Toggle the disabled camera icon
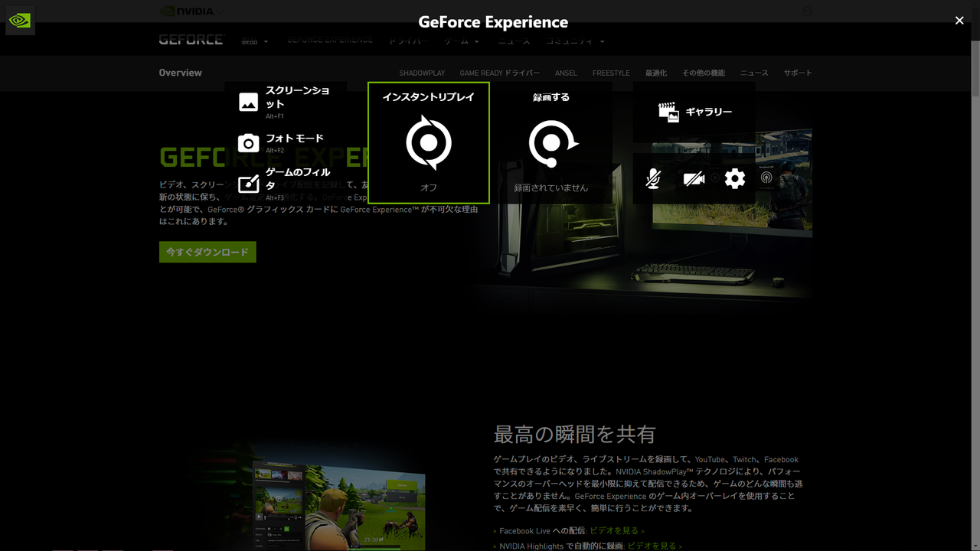The height and width of the screenshot is (551, 980). (694, 179)
